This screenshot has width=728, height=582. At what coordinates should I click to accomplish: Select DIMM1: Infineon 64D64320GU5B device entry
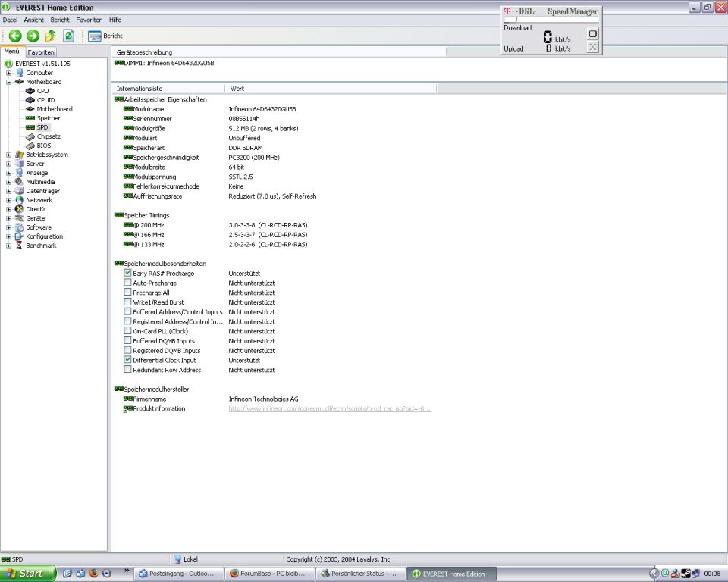click(165, 63)
